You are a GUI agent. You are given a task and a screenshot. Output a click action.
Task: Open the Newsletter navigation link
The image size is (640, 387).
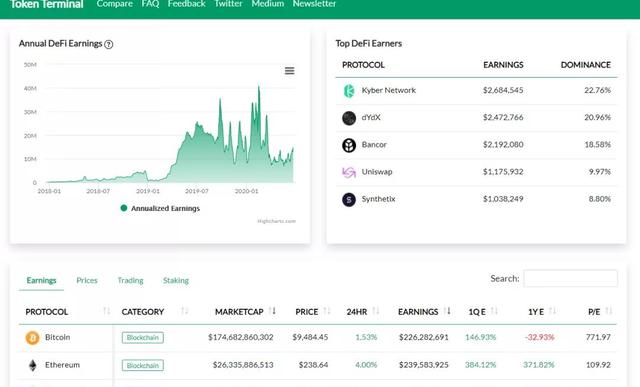314,4
